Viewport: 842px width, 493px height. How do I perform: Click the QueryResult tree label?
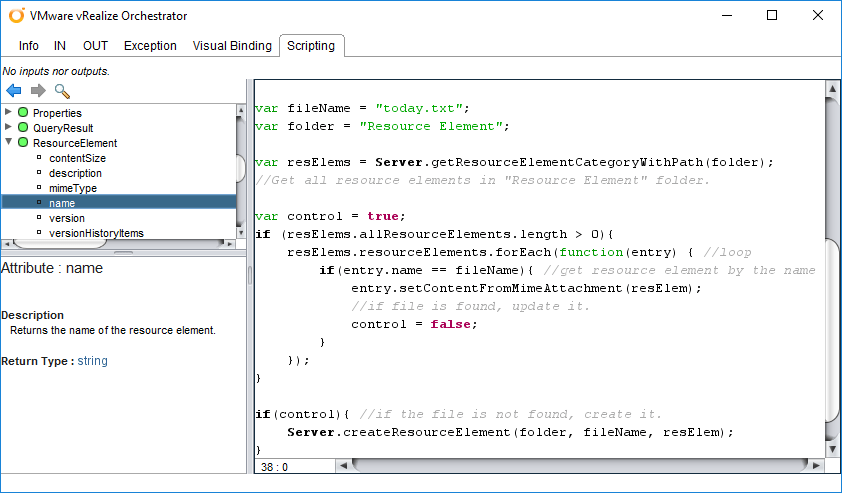[x=63, y=128]
